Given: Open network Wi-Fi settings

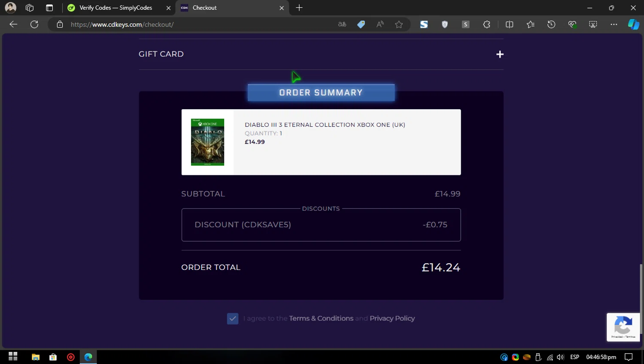Looking at the screenshot, I should 550,357.
